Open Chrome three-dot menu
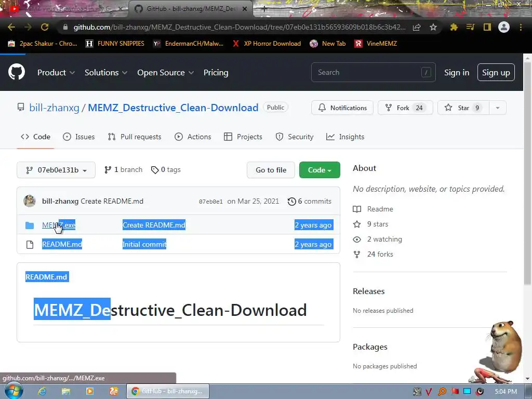The image size is (532, 399). [521, 27]
